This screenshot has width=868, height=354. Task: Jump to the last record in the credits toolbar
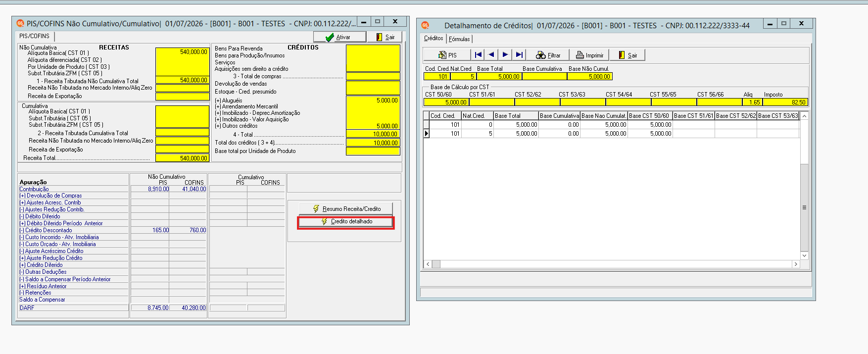click(519, 55)
